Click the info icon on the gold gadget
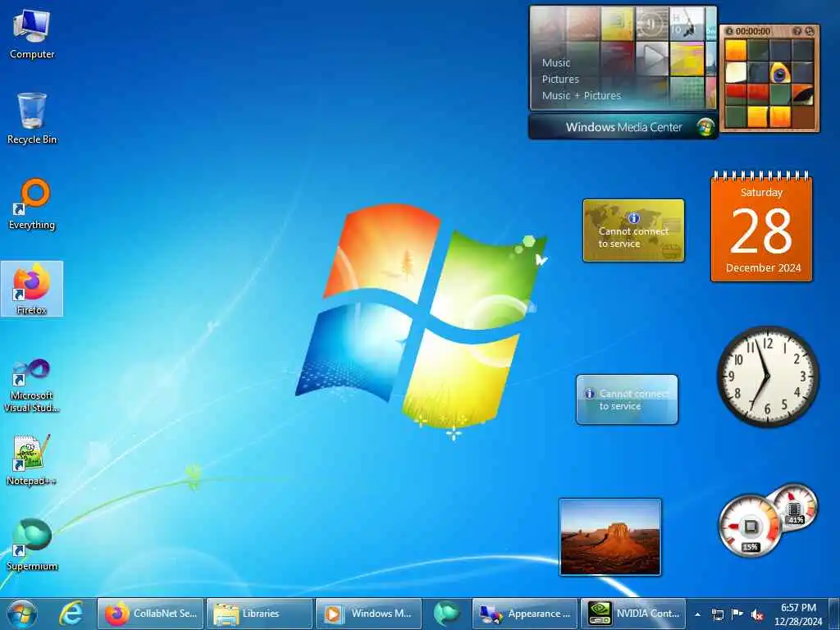Viewport: 840px width, 630px height. pos(633,217)
